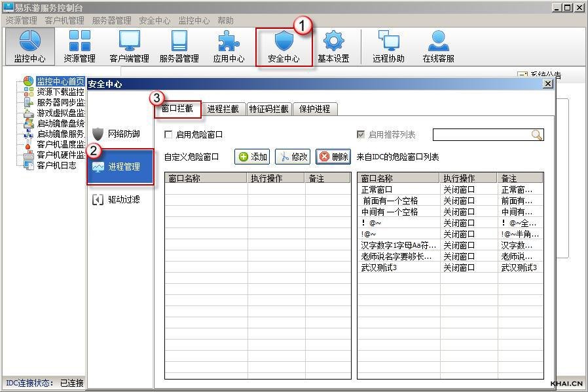Image resolution: width=588 pixels, height=392 pixels.
Task: Open 资源管理 in the toolbar
Action: tap(80, 46)
